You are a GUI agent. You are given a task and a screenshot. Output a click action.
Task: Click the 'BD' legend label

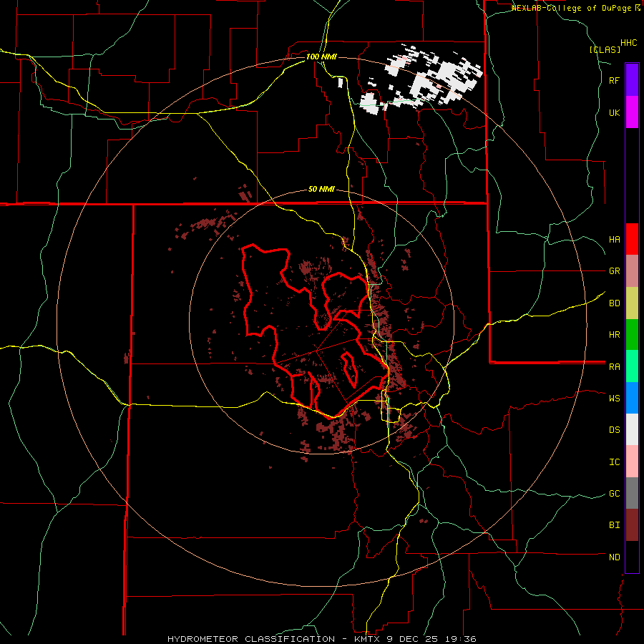point(615,303)
